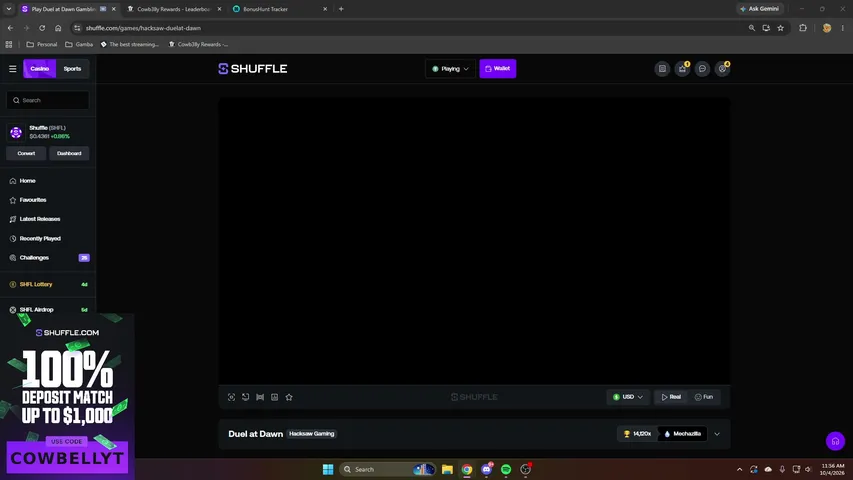Expand the Duel at Dawn details

click(717, 434)
